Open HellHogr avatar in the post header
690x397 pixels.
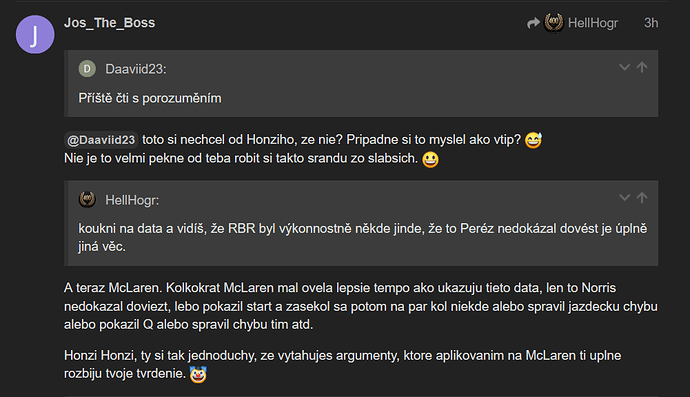tap(554, 23)
